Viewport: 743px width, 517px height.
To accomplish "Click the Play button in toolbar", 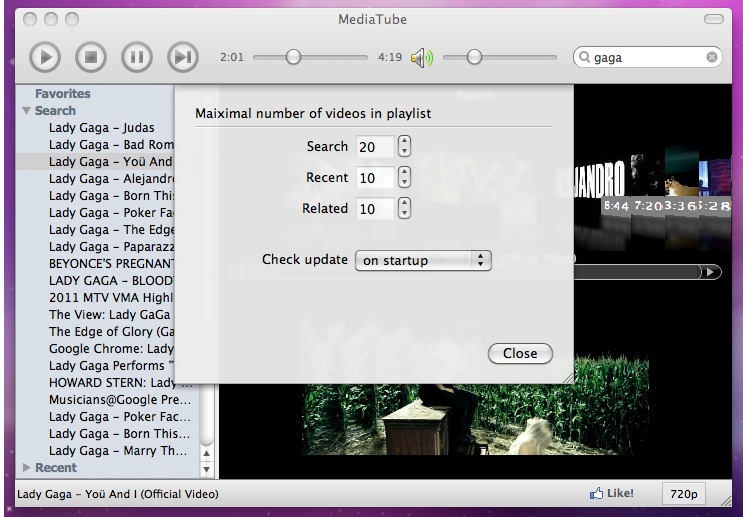I will (x=44, y=57).
